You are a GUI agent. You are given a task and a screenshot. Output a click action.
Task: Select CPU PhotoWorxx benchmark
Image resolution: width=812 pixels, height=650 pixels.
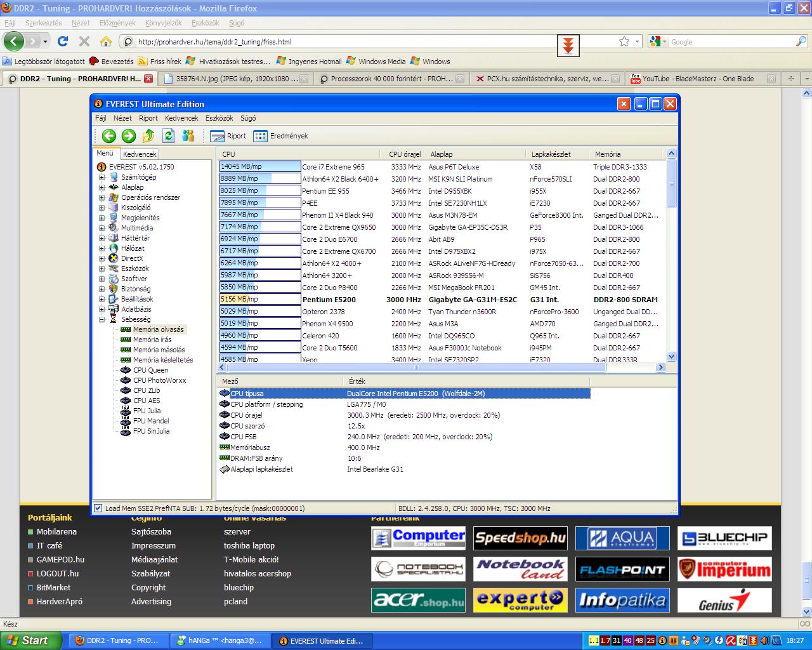coord(160,380)
